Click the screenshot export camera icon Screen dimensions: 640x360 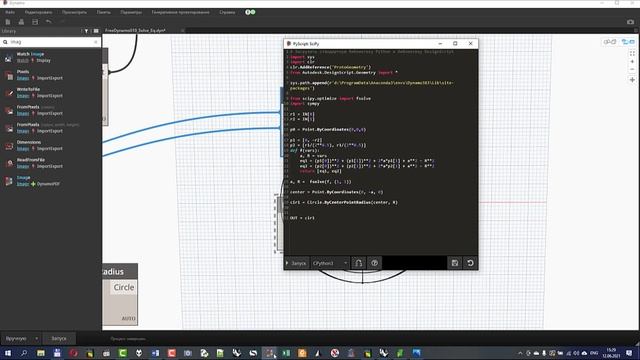click(631, 22)
